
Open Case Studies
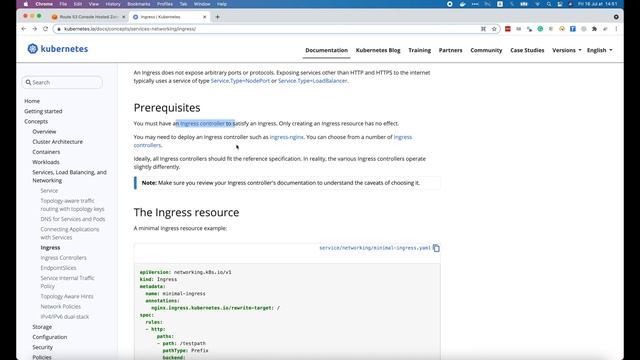[527, 50]
